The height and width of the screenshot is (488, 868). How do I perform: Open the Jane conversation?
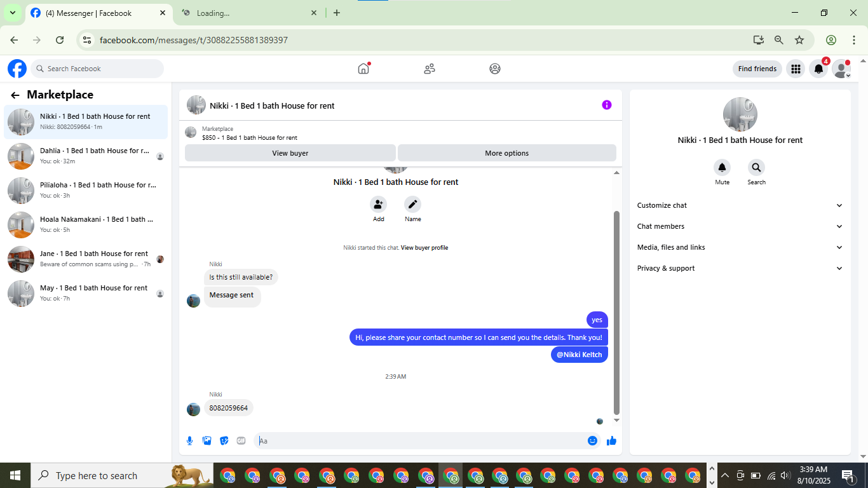pyautogui.click(x=86, y=259)
